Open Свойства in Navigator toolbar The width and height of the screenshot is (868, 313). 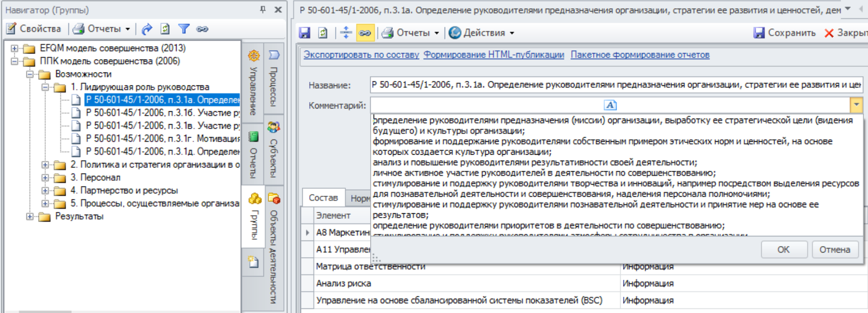pos(34,29)
